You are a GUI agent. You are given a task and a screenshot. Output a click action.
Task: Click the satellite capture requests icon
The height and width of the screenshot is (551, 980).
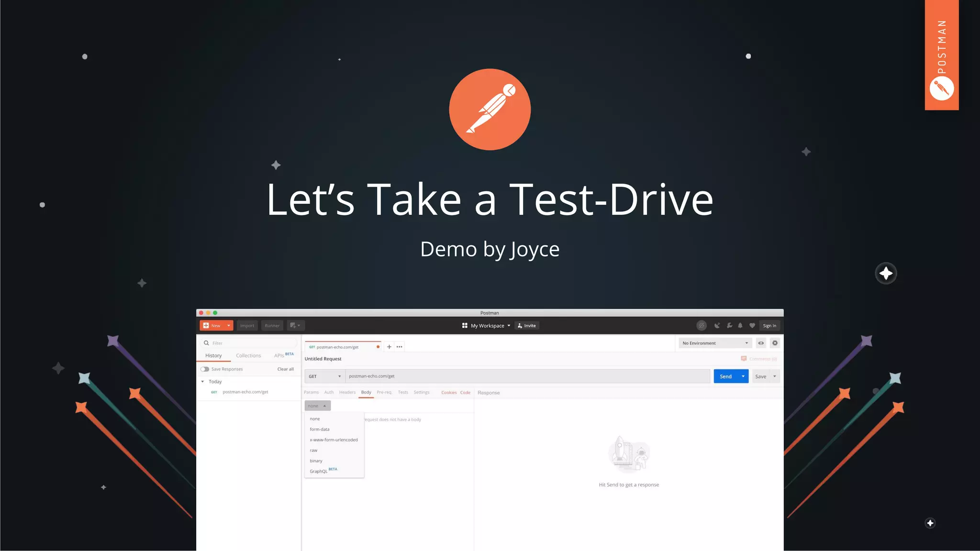pos(717,326)
